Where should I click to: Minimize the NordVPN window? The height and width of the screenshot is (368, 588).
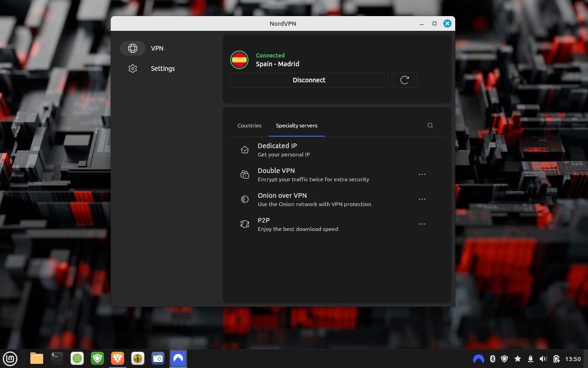(x=422, y=23)
